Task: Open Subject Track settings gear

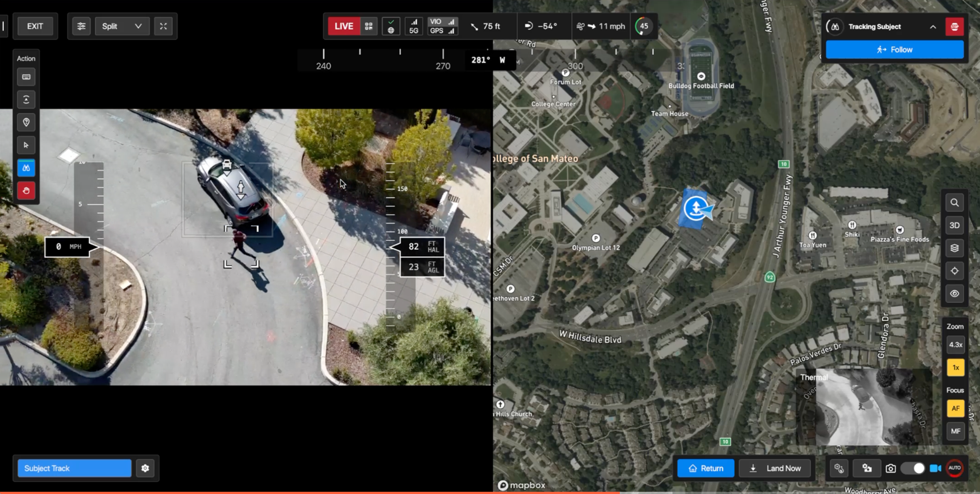Action: [145, 468]
